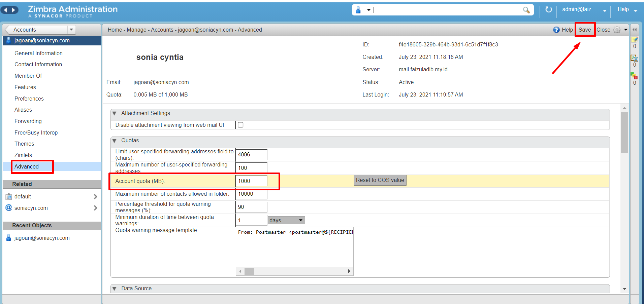This screenshot has height=304, width=644.
Task: Click the user icon in the search bar
Action: point(358,10)
